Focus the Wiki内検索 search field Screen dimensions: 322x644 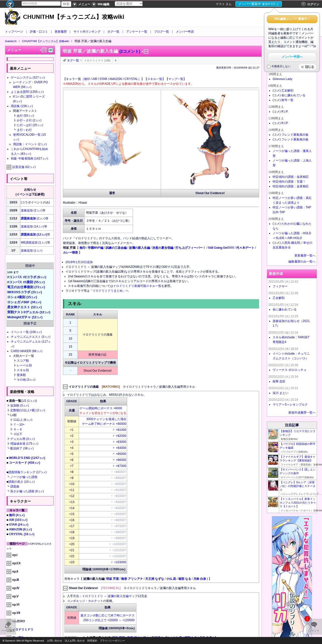pos(41,4)
